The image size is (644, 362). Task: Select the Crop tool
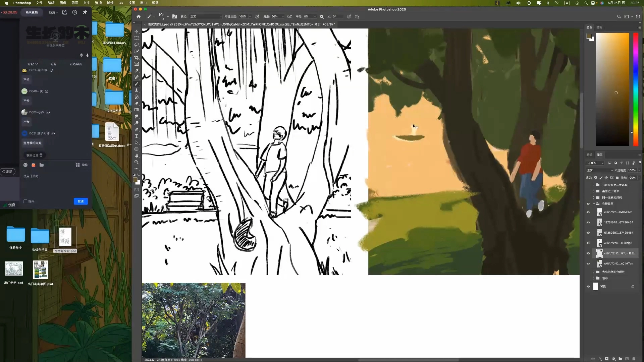tap(137, 58)
